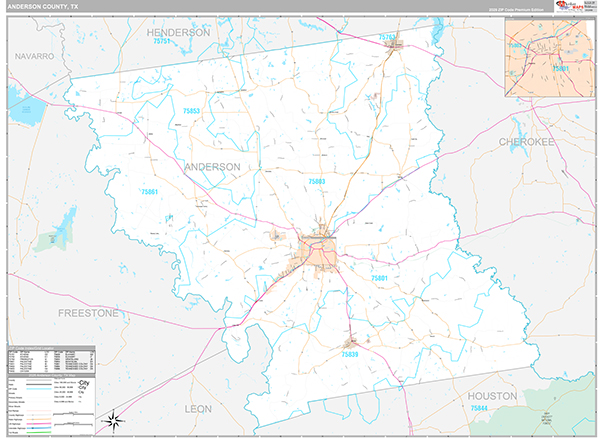Image resolution: width=600 pixels, height=438 pixels.
Task: Click the CHEROKEE county label
Action: click(526, 142)
